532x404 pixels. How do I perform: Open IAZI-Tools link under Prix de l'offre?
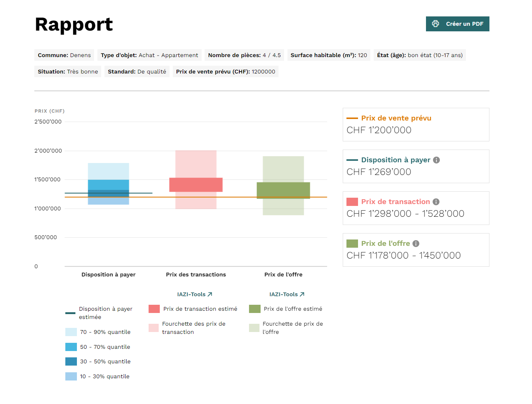pos(287,294)
